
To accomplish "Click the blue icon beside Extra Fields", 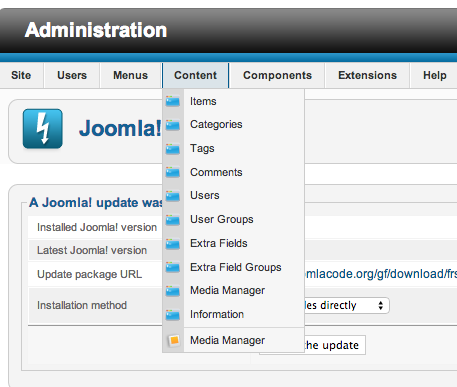I will pyautogui.click(x=173, y=244).
